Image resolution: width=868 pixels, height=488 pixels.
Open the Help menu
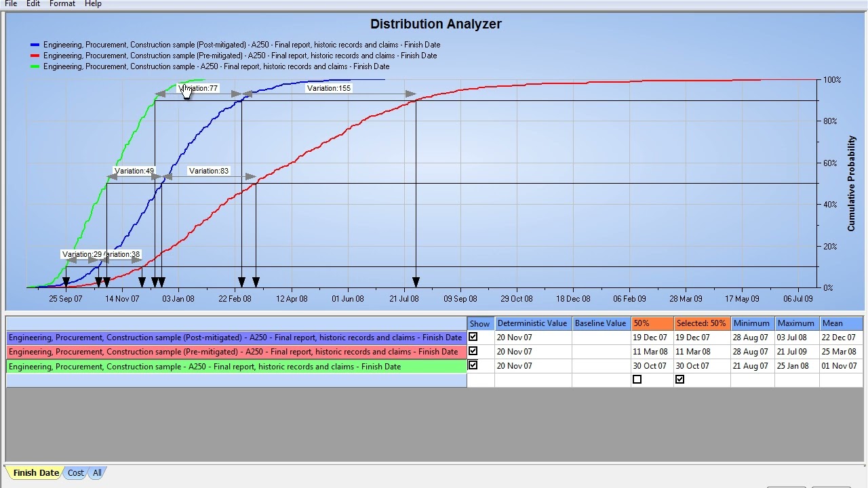point(93,3)
